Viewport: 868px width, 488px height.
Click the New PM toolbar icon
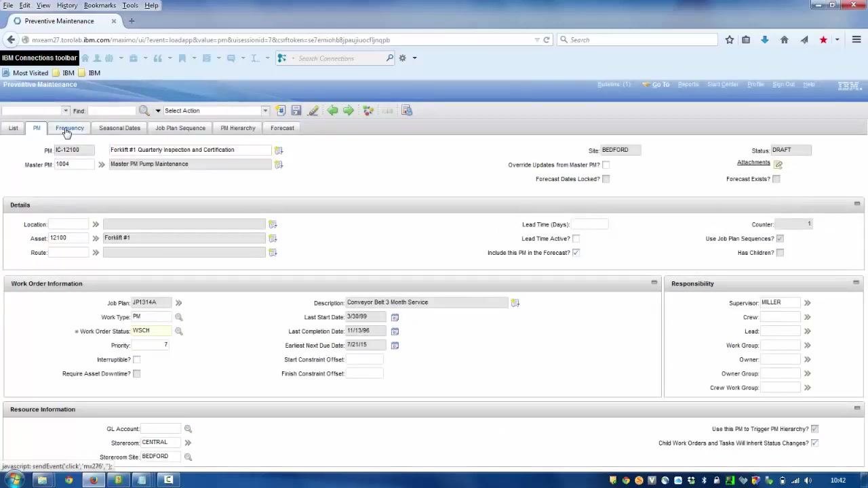point(281,110)
